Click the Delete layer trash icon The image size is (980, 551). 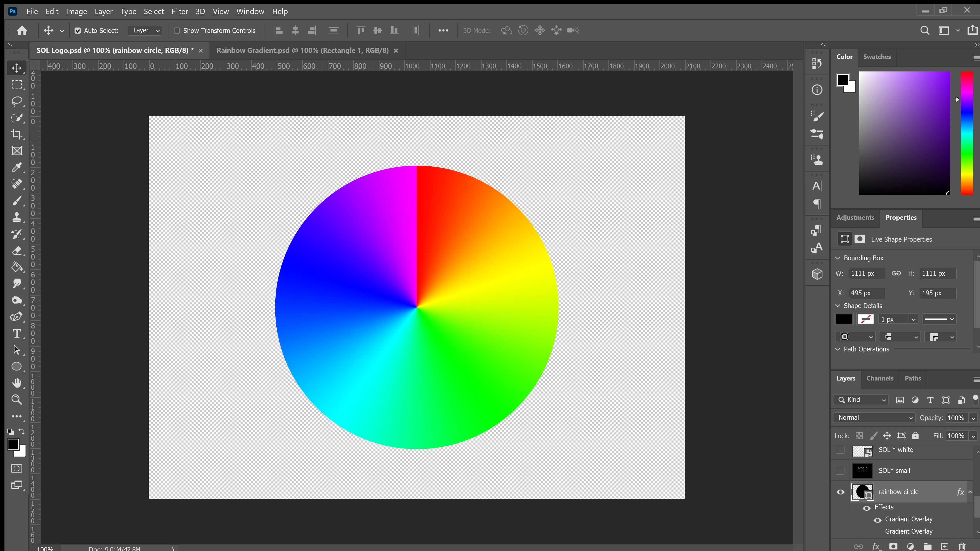click(962, 546)
